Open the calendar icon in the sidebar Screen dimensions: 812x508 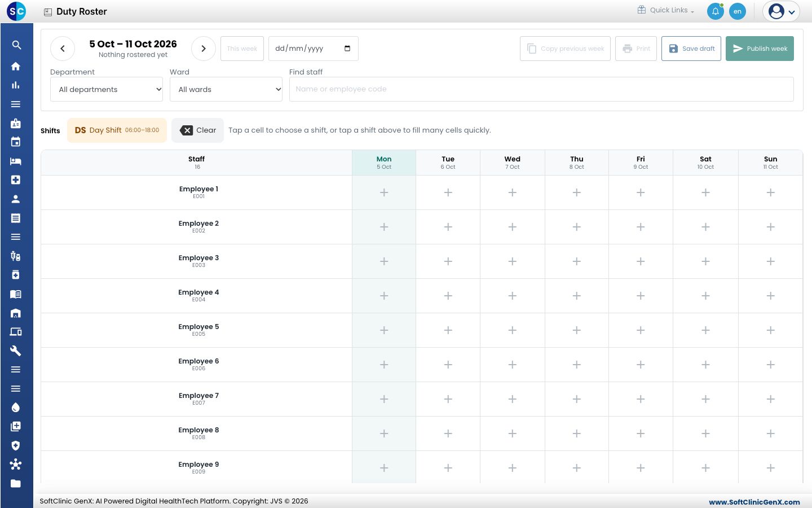point(16,142)
